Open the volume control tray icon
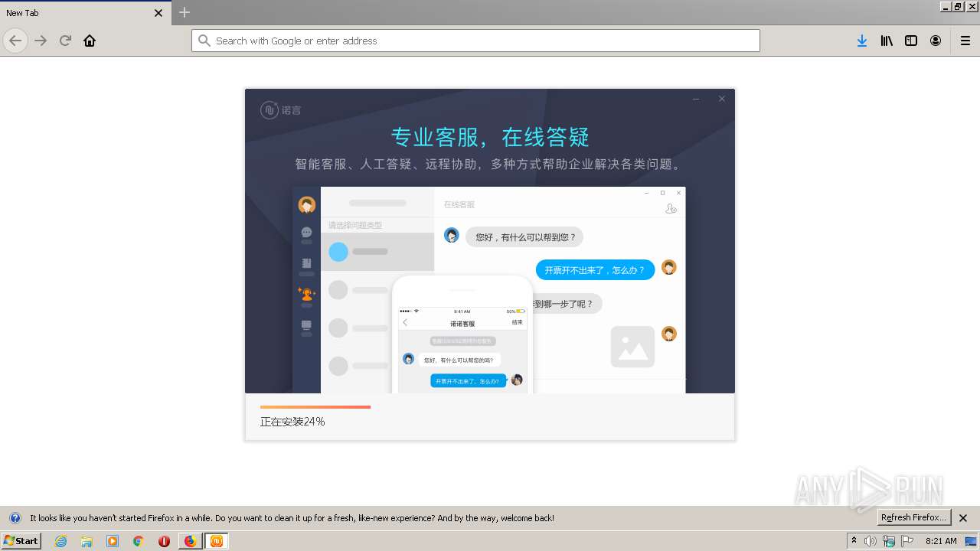Image resolution: width=980 pixels, height=551 pixels. tap(871, 541)
